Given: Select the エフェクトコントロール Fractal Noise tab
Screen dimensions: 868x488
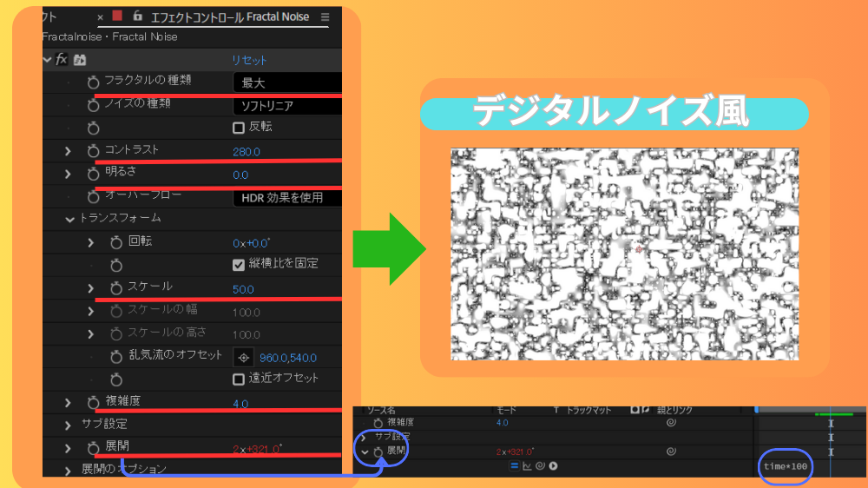Looking at the screenshot, I should 229,17.
